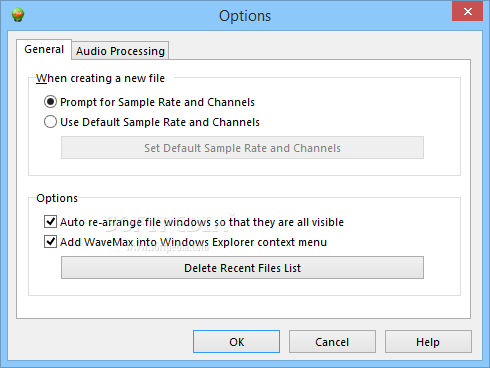Screen dimensions: 490x368
Task: Confirm settings with the OK button
Action: 236,342
